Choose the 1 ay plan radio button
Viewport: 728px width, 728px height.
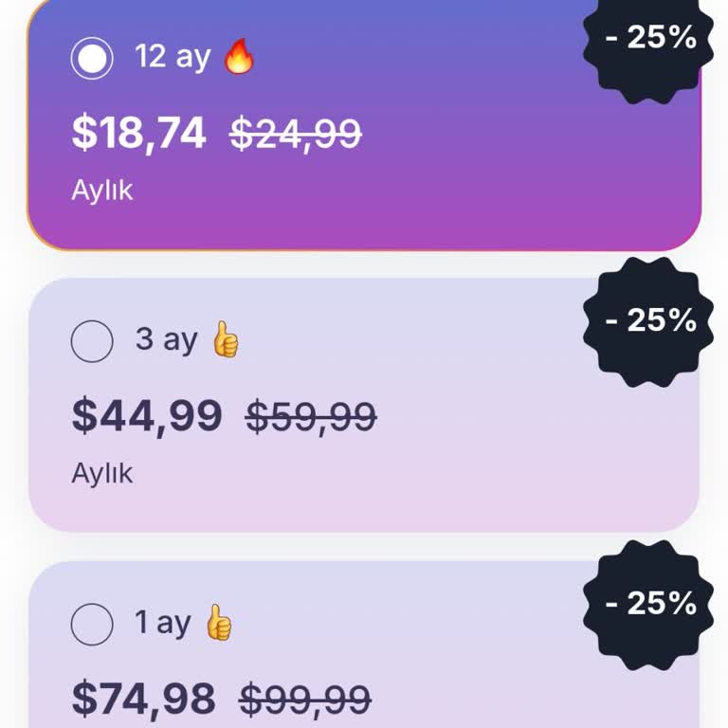point(92,624)
